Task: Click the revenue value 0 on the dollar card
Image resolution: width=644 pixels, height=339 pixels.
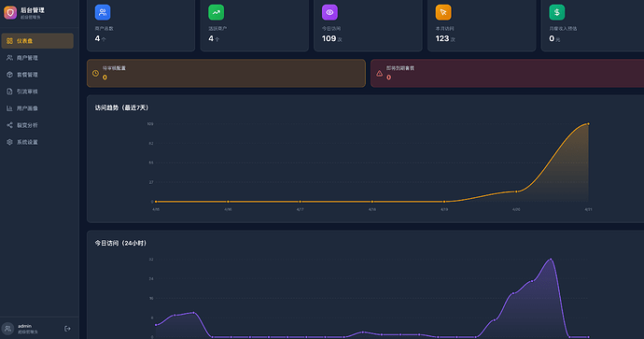Action: pos(552,38)
